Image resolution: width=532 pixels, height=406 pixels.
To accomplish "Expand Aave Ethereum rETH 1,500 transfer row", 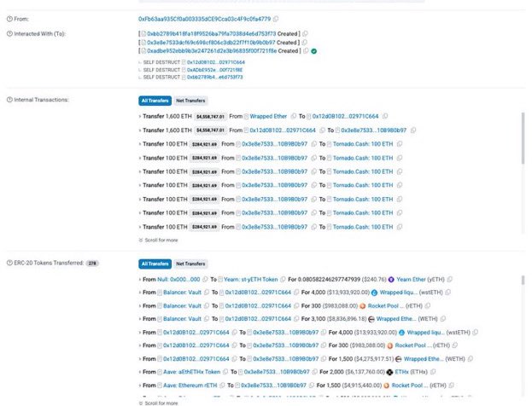I will (140, 386).
